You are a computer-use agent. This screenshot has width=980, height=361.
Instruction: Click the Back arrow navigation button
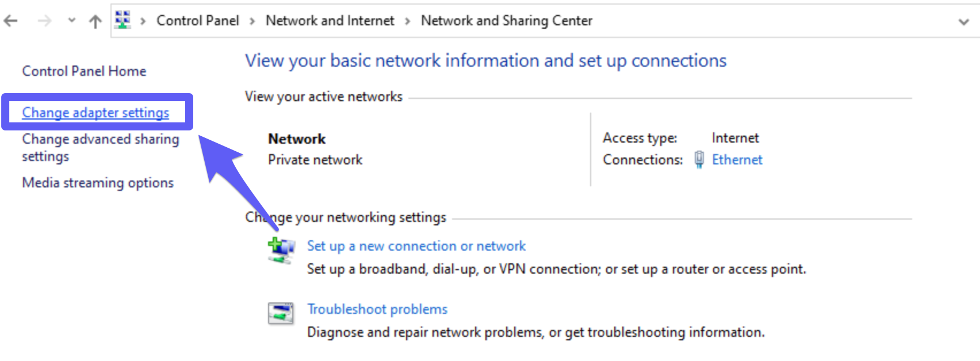click(11, 21)
